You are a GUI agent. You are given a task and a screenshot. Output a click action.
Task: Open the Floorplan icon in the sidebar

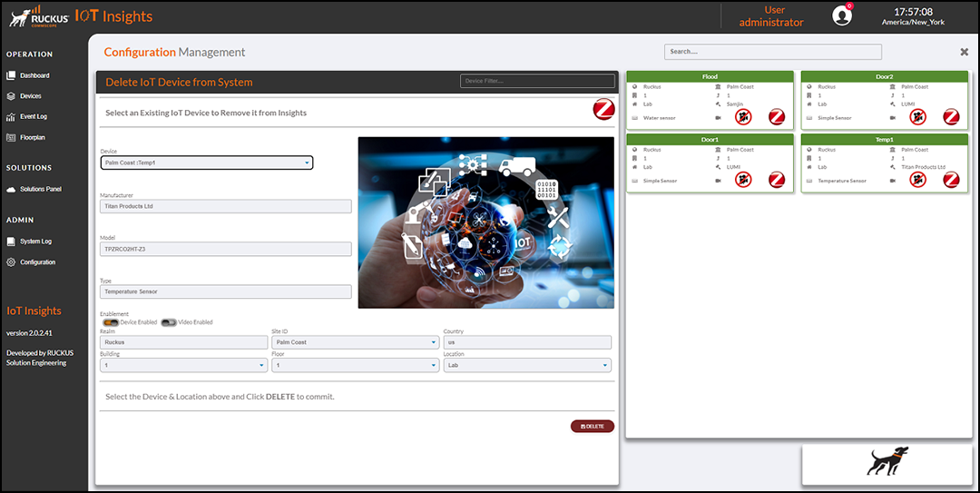pos(11,138)
